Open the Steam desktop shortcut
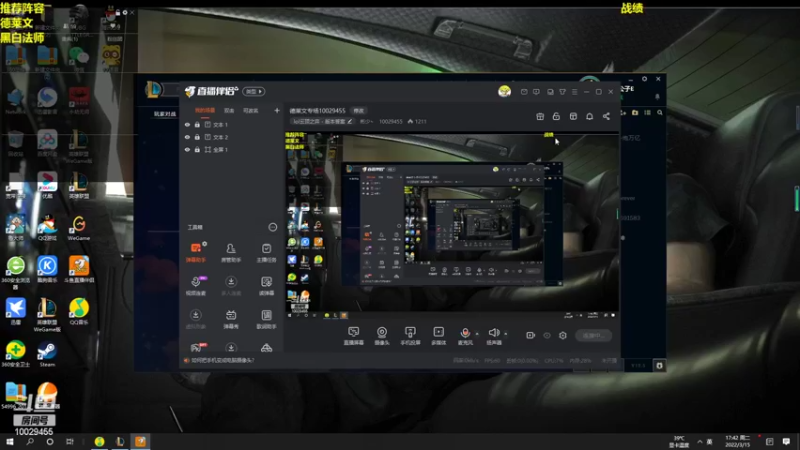The image size is (800, 450). [47, 354]
